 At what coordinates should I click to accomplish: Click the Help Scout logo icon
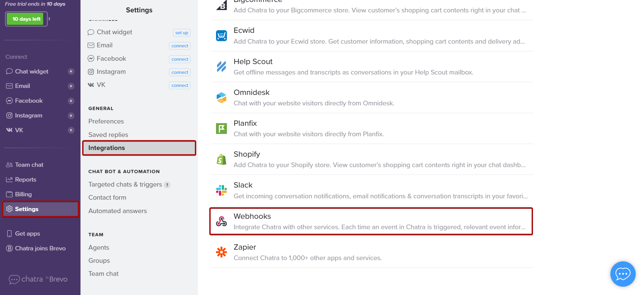pyautogui.click(x=221, y=67)
